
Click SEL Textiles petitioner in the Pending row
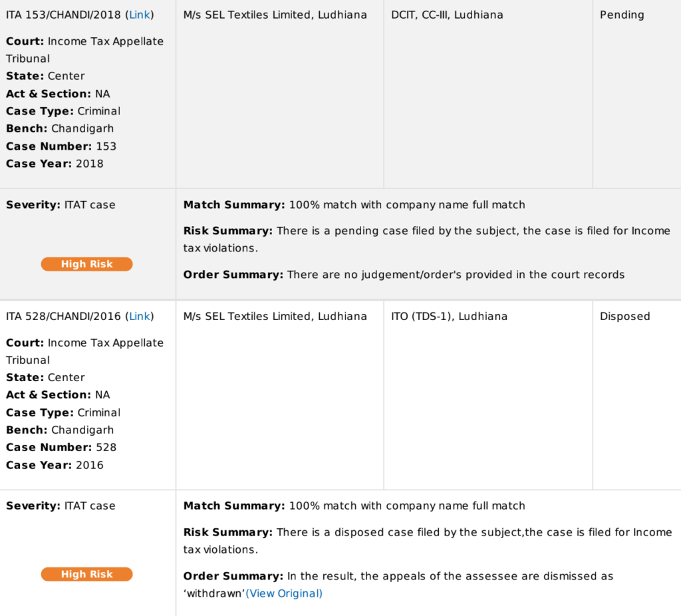pos(275,15)
